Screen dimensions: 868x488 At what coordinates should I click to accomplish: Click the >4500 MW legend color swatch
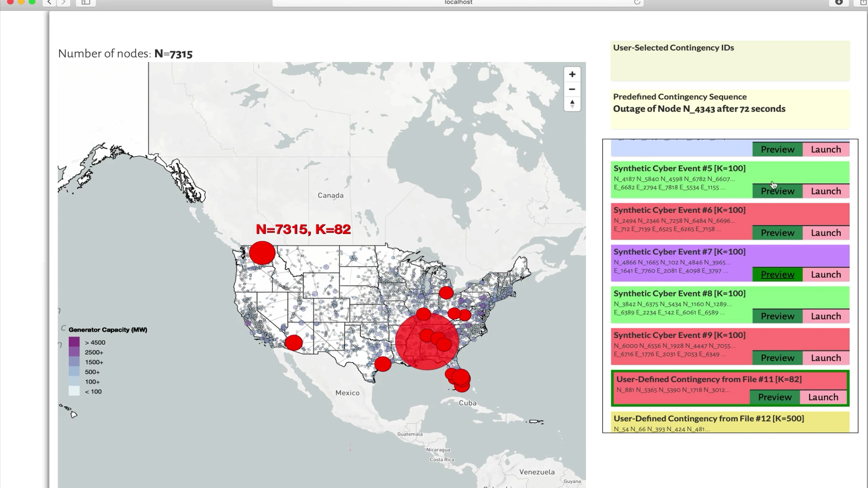click(74, 343)
